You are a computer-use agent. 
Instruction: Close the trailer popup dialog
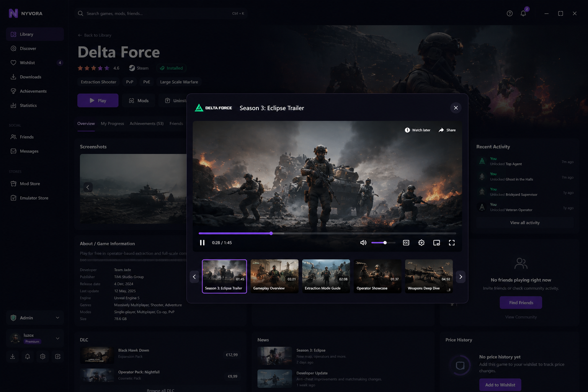(x=456, y=108)
